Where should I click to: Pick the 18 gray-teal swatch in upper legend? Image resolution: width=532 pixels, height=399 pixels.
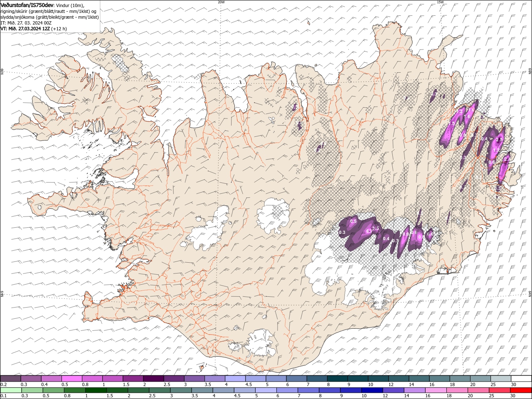(x=459, y=379)
